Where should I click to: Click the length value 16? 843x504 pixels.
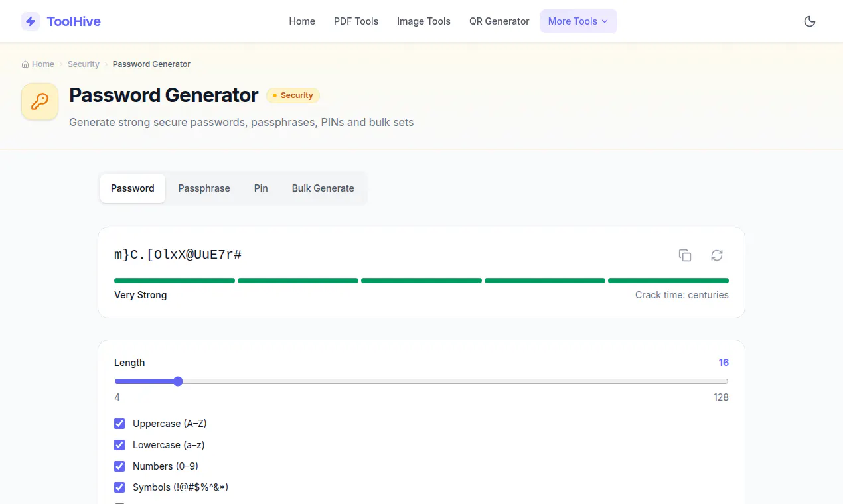pos(724,363)
